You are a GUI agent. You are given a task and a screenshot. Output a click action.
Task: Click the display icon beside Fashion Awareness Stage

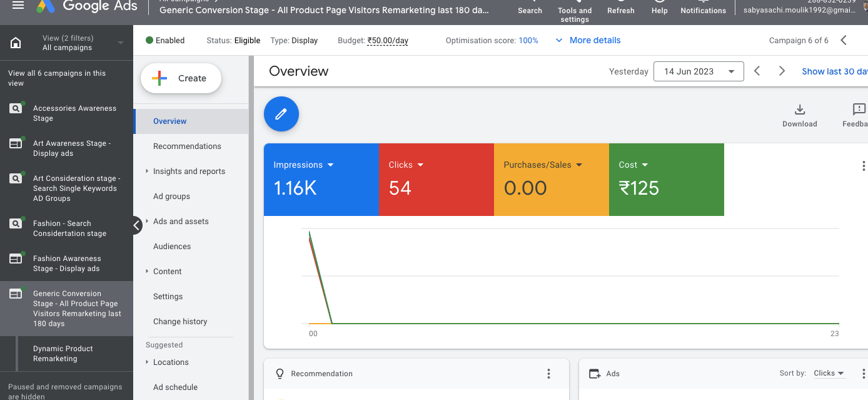[x=16, y=259]
